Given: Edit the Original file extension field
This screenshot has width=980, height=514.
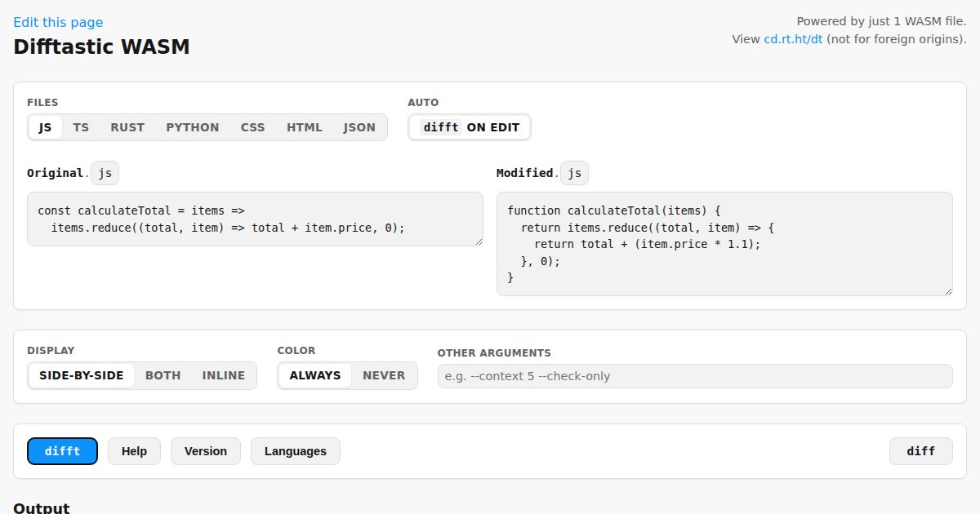Looking at the screenshot, I should tap(105, 173).
